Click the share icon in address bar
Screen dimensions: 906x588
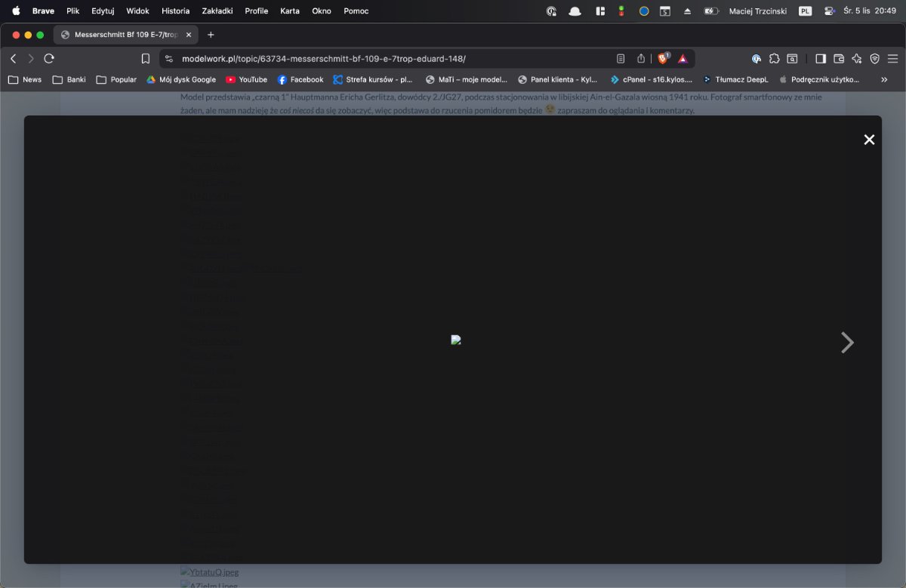641,58
